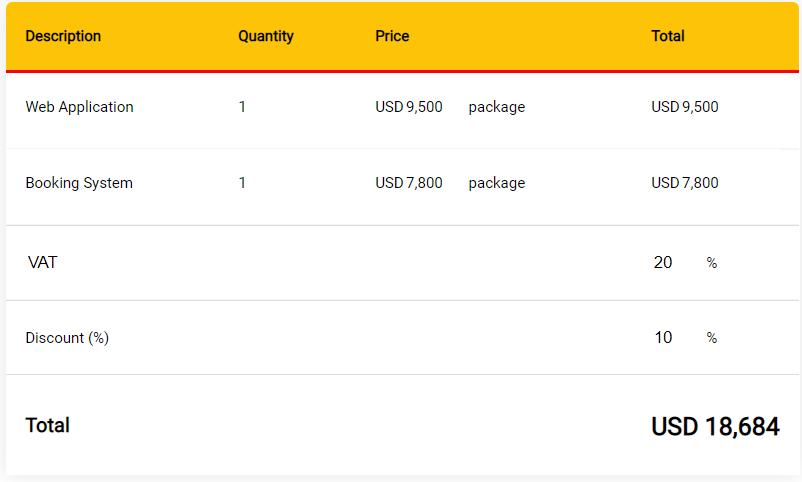Viewport: 802px width, 482px height.
Task: Select the package unit for Web Application
Action: coord(497,107)
